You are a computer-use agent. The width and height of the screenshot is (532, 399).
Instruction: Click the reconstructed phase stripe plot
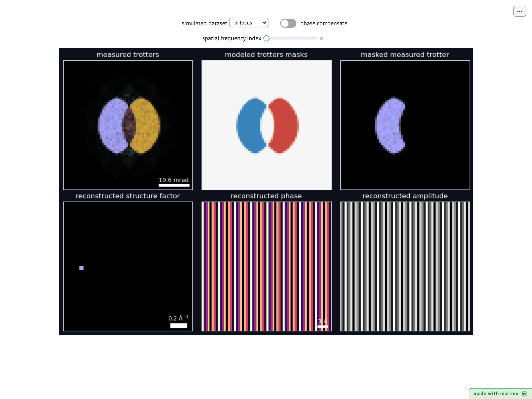(x=266, y=266)
